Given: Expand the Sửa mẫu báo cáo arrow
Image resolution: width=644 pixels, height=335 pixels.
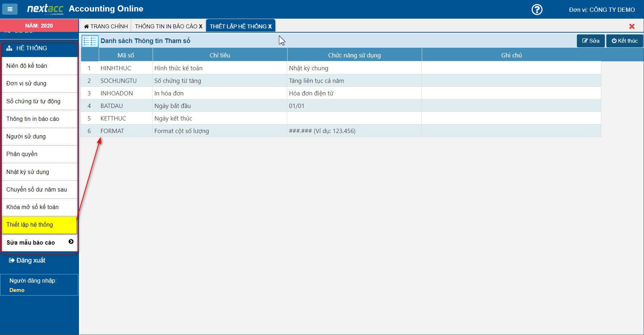Looking at the screenshot, I should [x=71, y=242].
